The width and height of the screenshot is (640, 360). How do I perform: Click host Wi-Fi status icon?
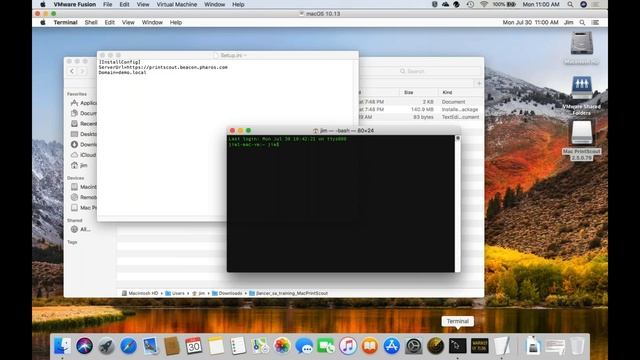[484, 4]
